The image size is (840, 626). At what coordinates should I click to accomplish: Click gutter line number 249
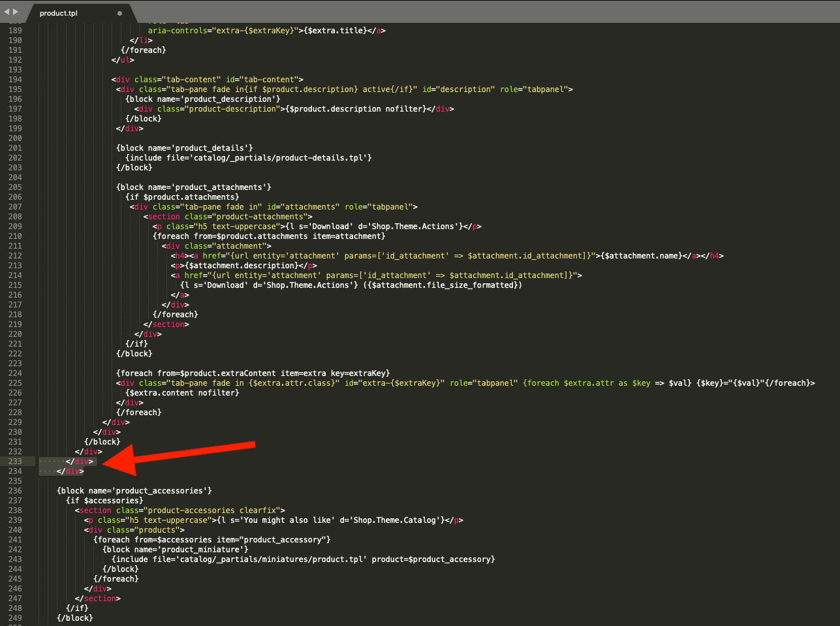click(15, 618)
